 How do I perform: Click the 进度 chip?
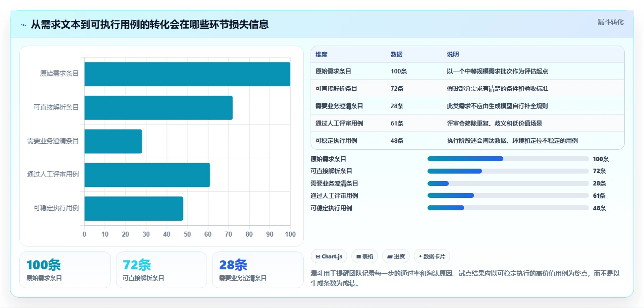pyautogui.click(x=396, y=256)
